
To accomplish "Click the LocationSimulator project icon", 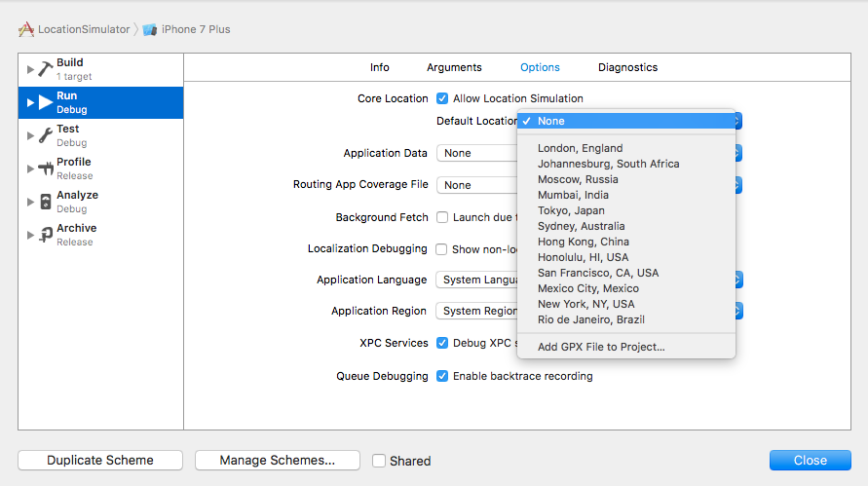I will tap(26, 29).
